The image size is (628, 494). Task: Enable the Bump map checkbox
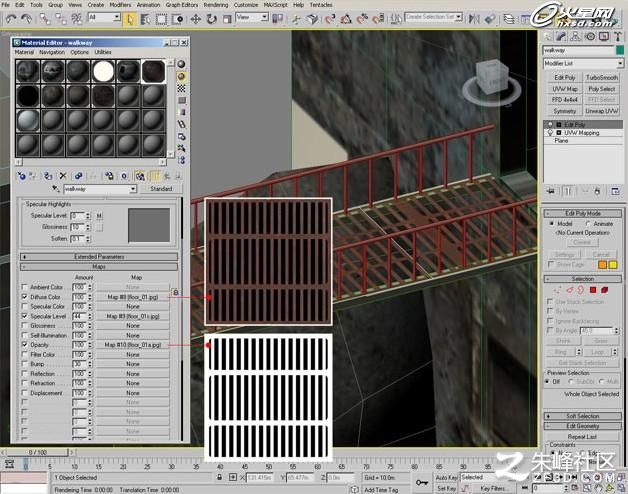click(24, 364)
